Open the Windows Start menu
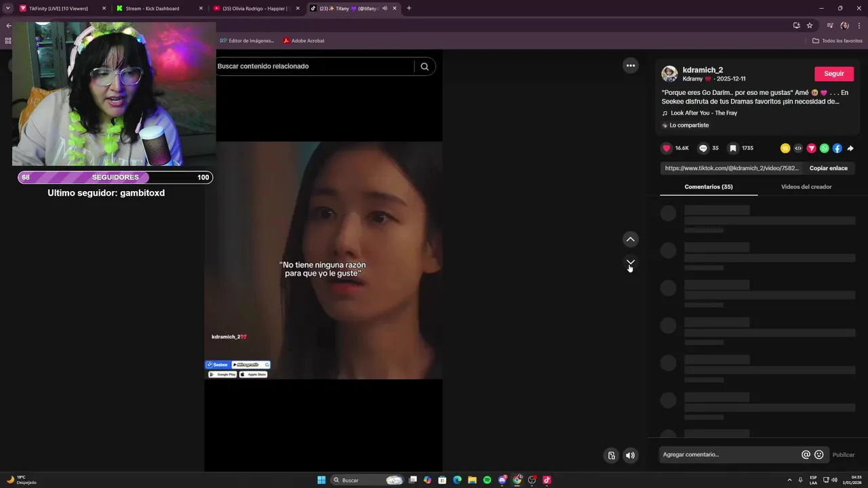 (321, 480)
